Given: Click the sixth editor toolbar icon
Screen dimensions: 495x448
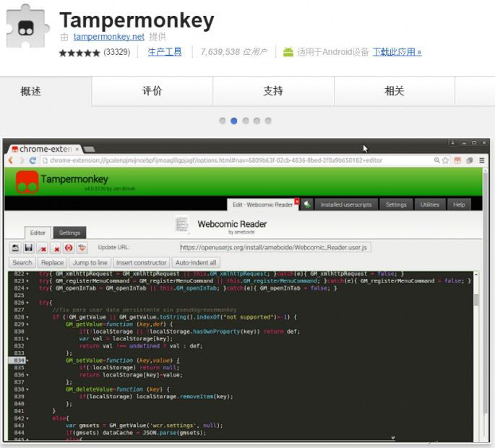Looking at the screenshot, I should coord(82,248).
